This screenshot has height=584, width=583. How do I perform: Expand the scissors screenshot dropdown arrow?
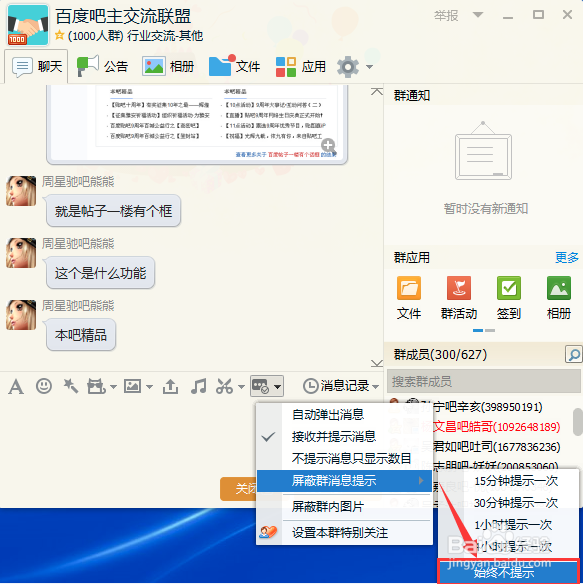(241, 387)
